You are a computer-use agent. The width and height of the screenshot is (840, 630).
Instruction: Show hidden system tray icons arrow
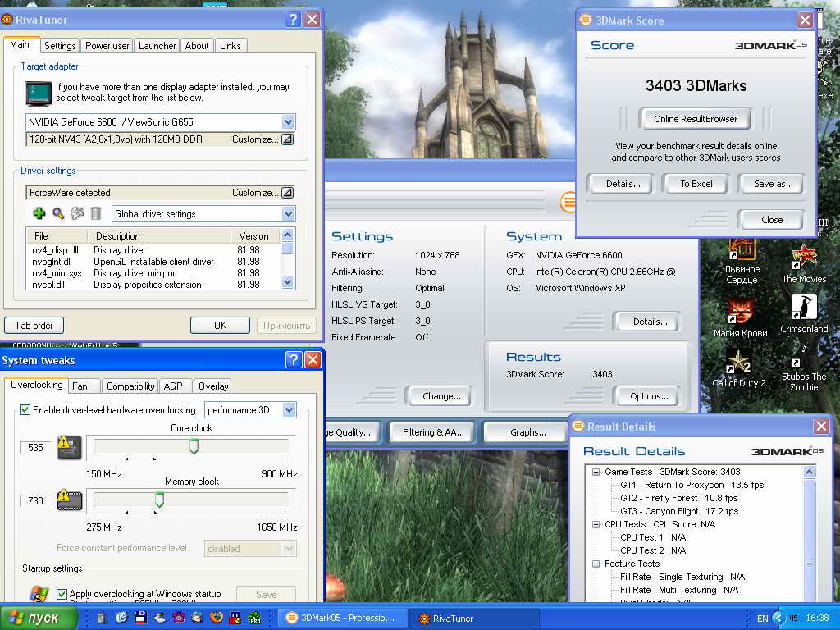coord(778,619)
